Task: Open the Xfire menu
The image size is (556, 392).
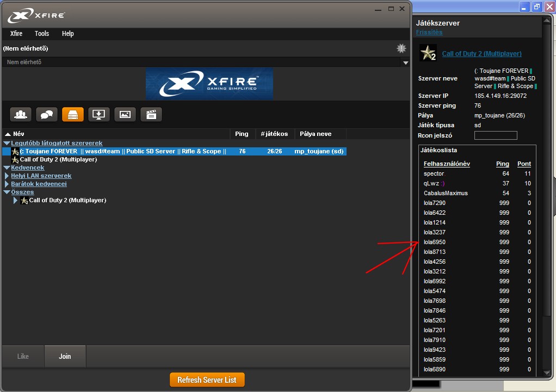Action: pyautogui.click(x=16, y=34)
